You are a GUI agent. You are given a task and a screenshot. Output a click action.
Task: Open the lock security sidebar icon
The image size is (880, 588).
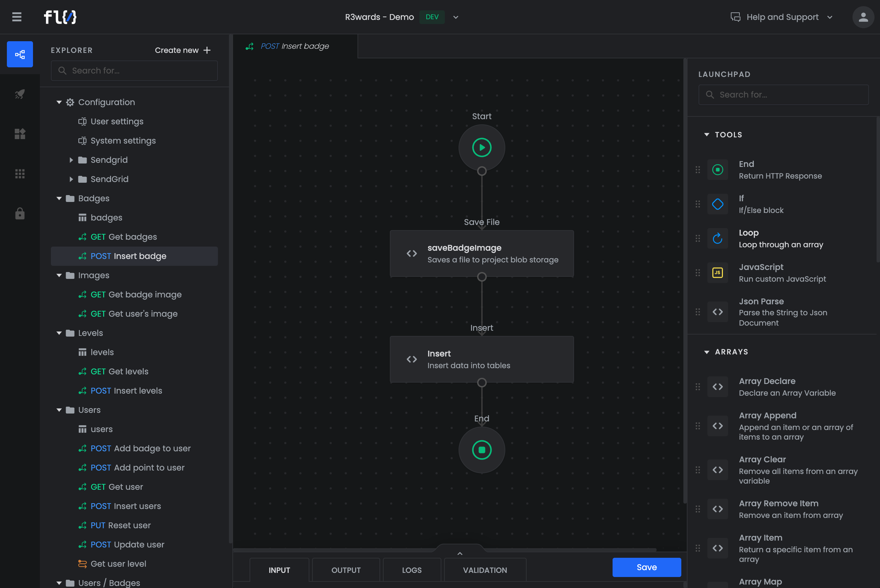tap(20, 213)
